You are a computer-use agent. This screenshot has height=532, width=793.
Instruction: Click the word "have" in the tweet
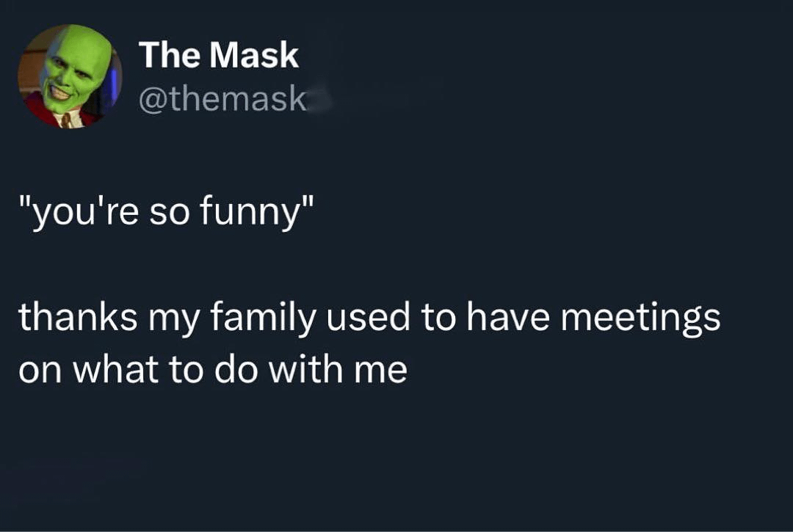507,317
